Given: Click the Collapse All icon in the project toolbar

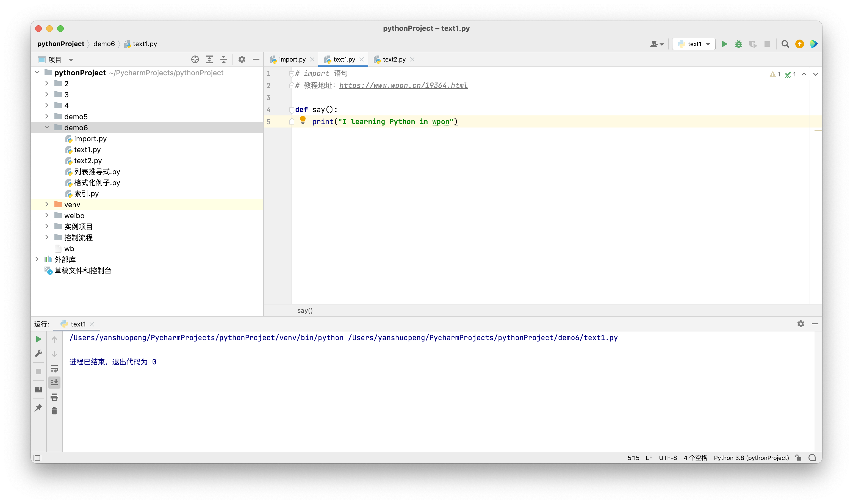Looking at the screenshot, I should click(x=223, y=59).
